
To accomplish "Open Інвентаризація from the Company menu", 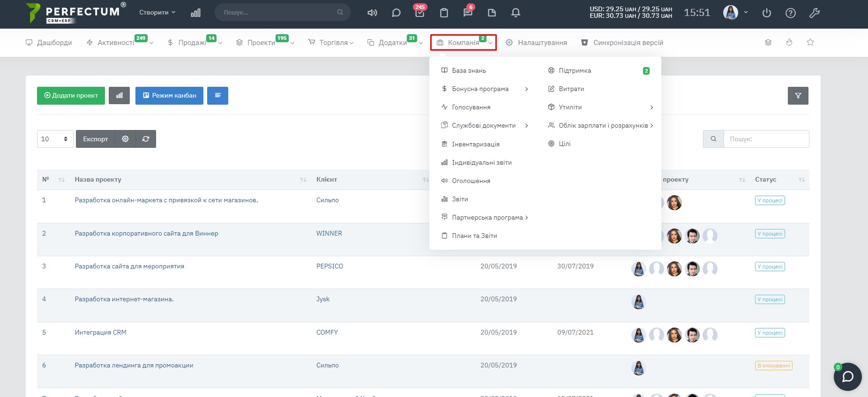I will [475, 144].
